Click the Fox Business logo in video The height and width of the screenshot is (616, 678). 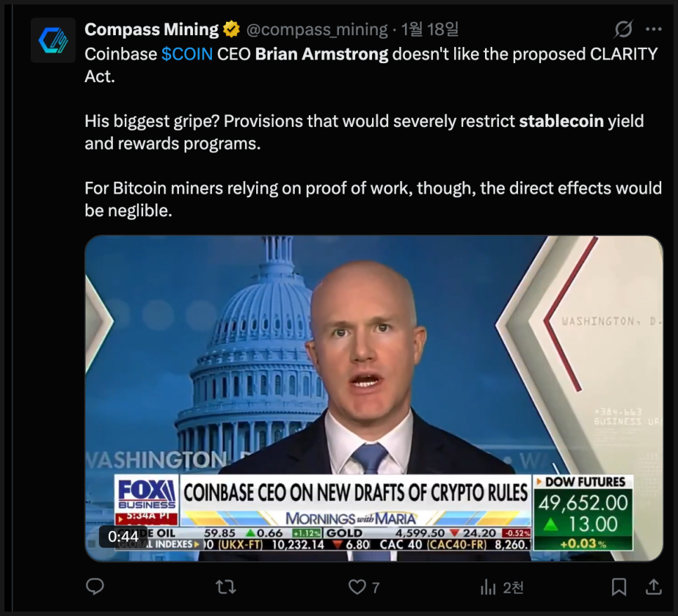147,495
